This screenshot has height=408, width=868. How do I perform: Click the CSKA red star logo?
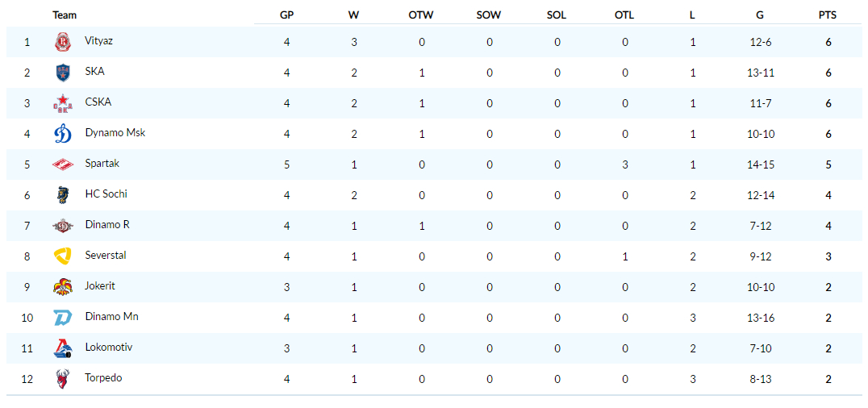(x=63, y=103)
